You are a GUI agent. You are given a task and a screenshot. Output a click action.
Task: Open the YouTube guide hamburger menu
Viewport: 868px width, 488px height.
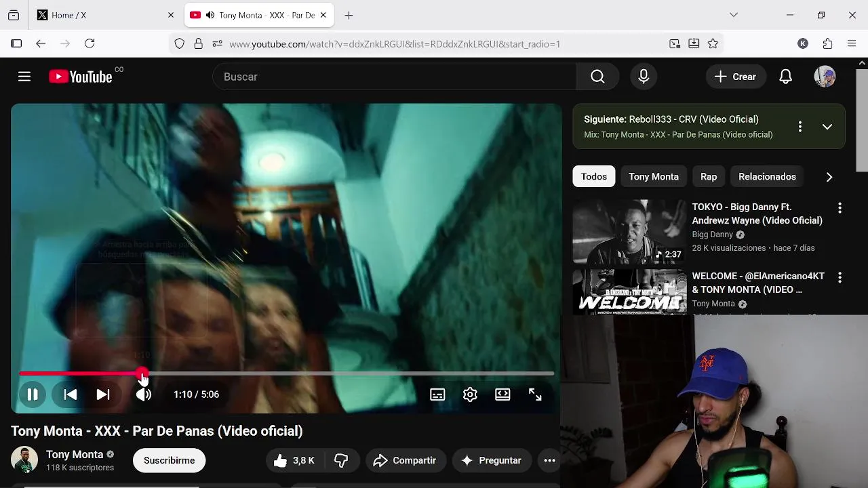24,77
